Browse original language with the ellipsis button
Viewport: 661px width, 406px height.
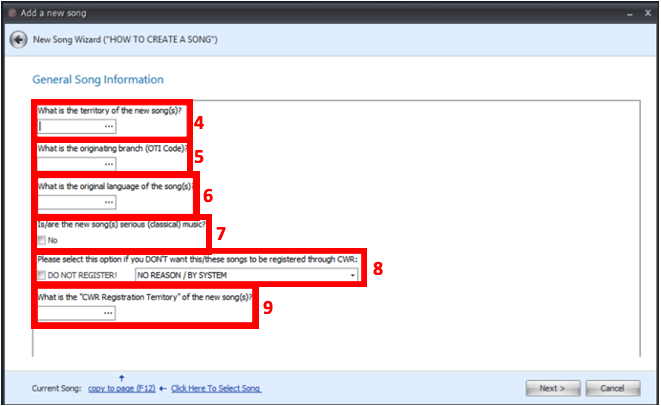click(108, 202)
